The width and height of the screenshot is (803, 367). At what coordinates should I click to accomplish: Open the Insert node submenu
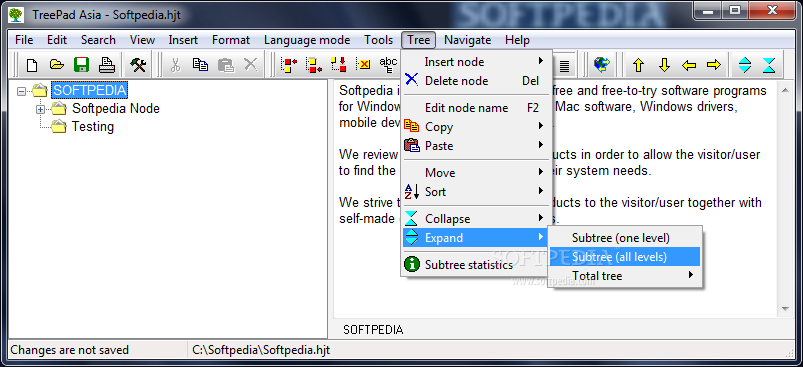coord(476,62)
